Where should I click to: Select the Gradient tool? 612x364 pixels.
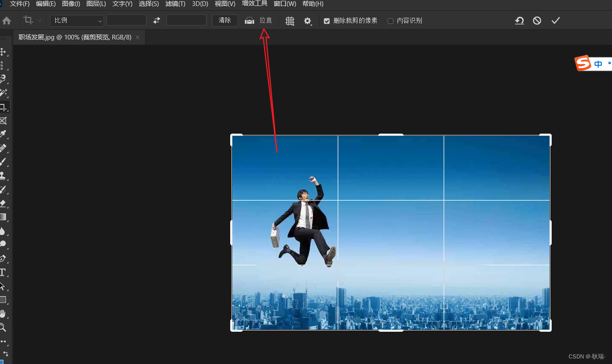coord(3,217)
